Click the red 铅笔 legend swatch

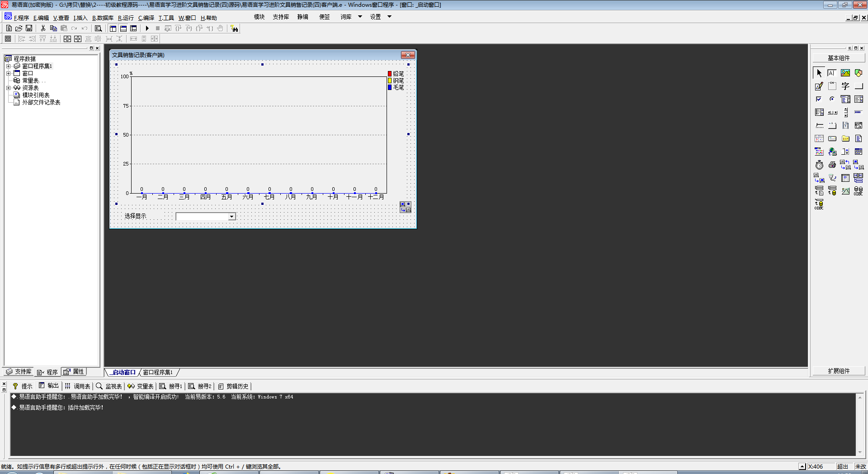pyautogui.click(x=390, y=74)
